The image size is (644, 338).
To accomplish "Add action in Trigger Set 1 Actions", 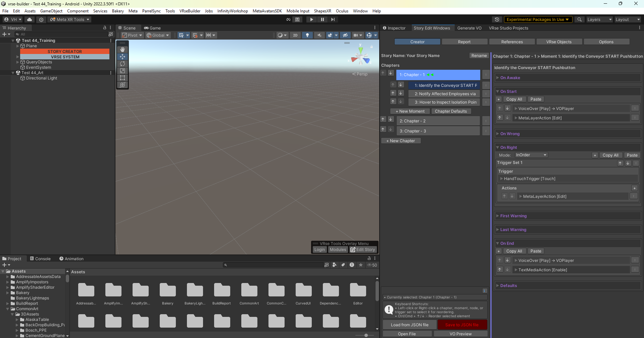I will [634, 188].
